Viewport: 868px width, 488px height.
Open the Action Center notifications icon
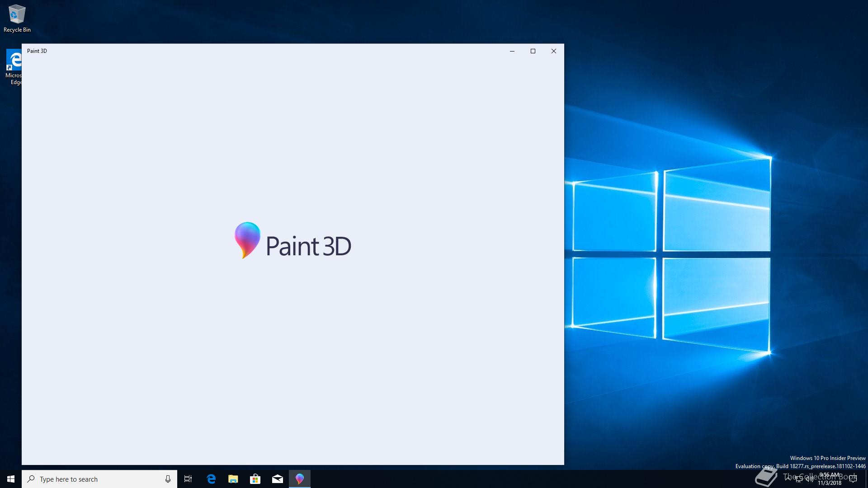click(x=853, y=479)
